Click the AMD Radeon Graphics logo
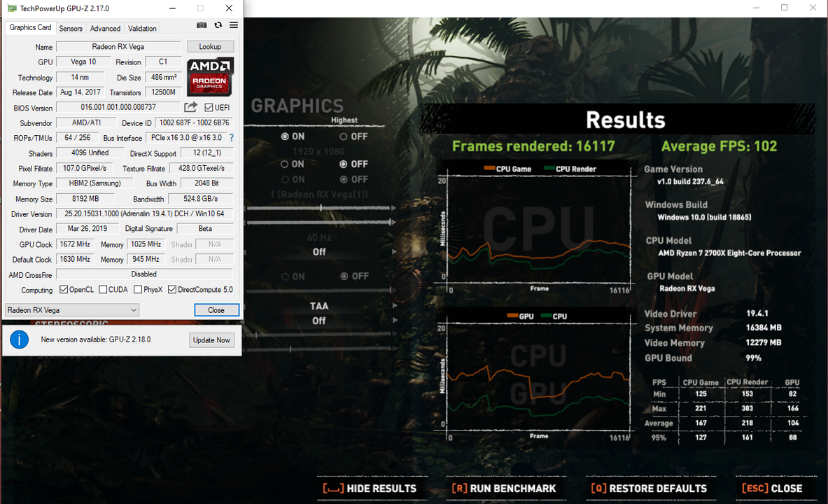This screenshot has width=828, height=504. 210,76
